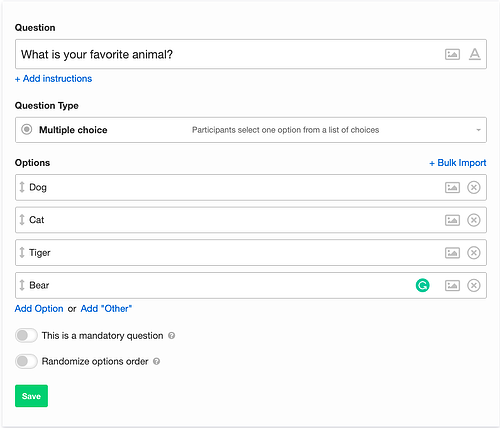
Task: Grab the Bear option reorder handle
Action: tap(22, 285)
